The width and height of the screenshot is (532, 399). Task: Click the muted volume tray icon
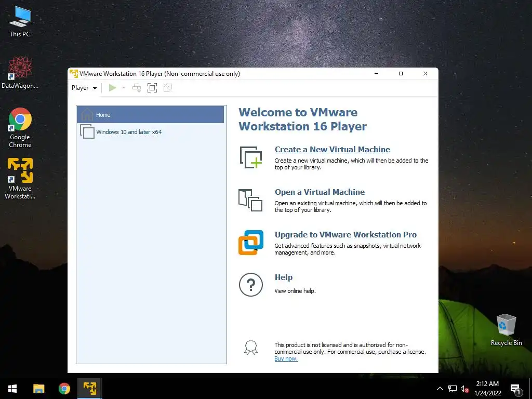(x=464, y=389)
